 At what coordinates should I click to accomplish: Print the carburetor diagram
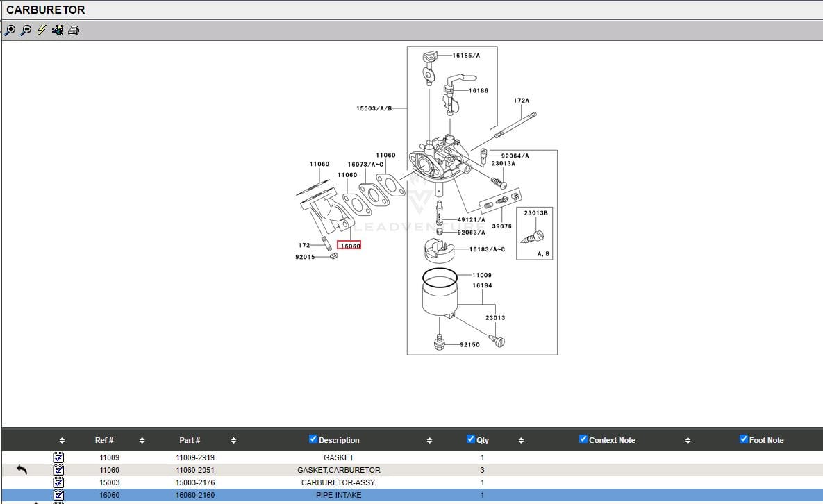coord(74,31)
